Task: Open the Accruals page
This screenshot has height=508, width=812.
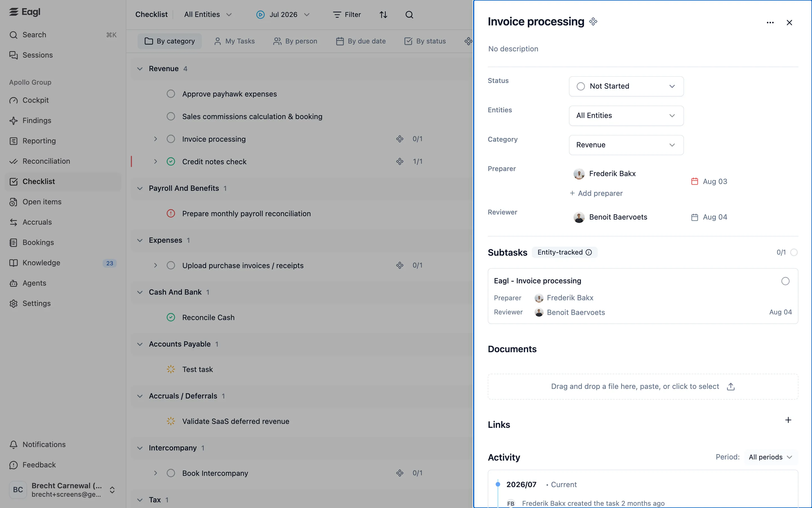Action: pos(37,222)
